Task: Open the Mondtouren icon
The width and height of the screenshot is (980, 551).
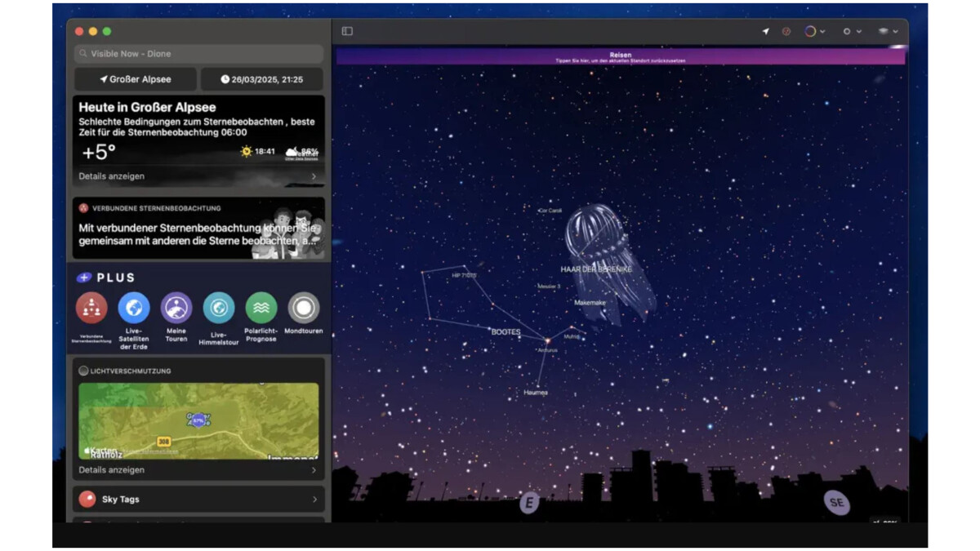Action: (x=304, y=308)
